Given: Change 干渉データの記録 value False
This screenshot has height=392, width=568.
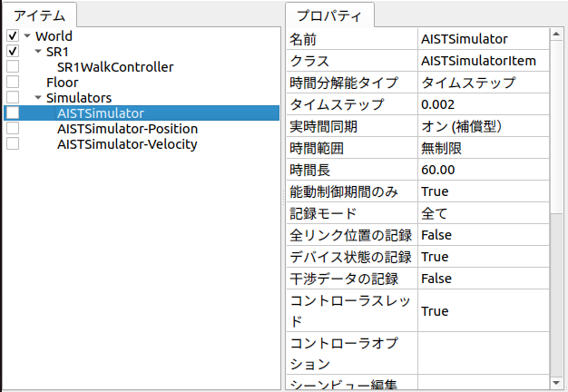Looking at the screenshot, I should point(484,279).
